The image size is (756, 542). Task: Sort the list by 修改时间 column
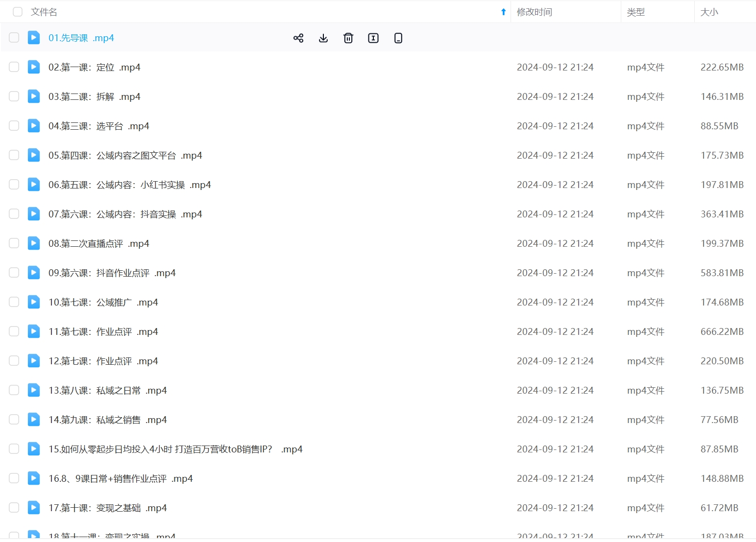(x=534, y=12)
